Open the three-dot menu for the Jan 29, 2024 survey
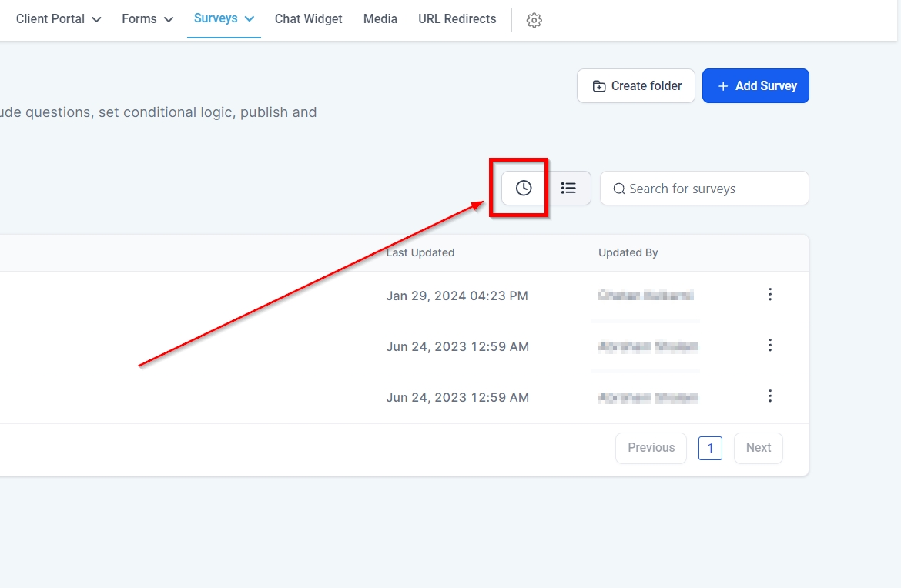Screen dimensions: 901x588 [x=769, y=295]
